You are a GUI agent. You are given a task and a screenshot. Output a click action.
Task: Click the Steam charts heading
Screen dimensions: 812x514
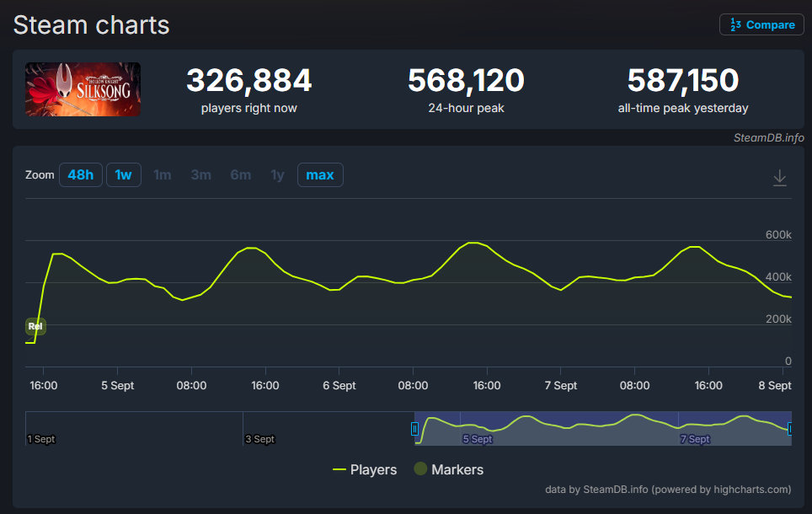[x=91, y=25]
